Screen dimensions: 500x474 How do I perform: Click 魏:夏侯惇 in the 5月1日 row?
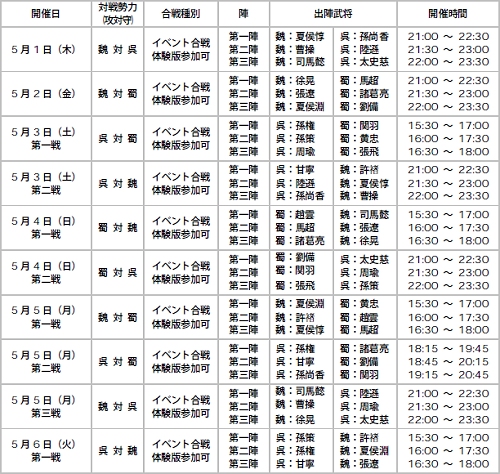click(x=300, y=36)
